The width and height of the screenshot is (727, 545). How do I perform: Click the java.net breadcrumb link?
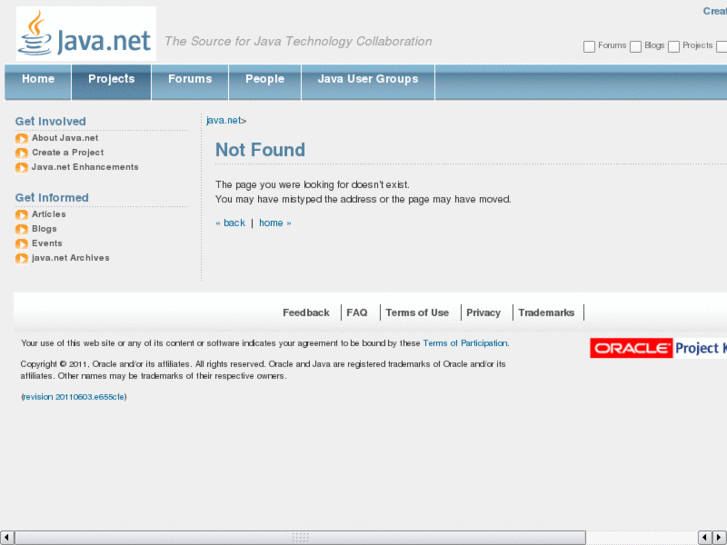click(224, 121)
